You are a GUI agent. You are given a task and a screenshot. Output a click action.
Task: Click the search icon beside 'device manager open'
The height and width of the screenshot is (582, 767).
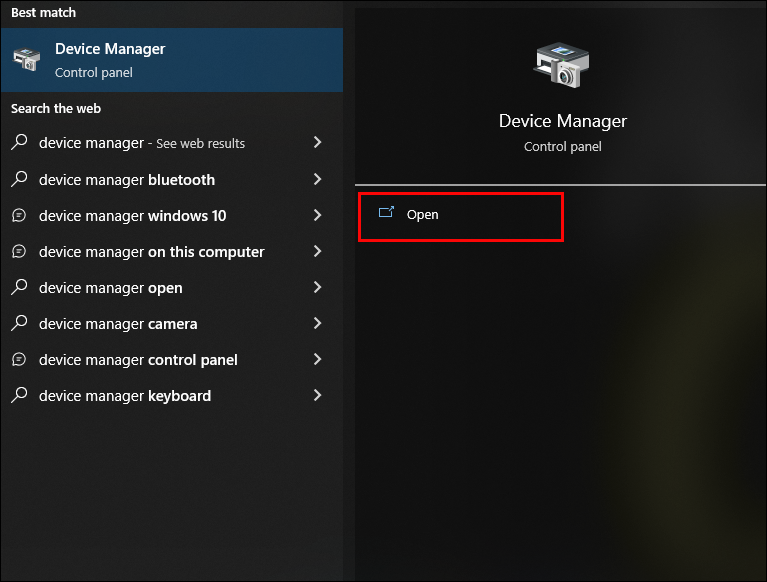point(19,288)
